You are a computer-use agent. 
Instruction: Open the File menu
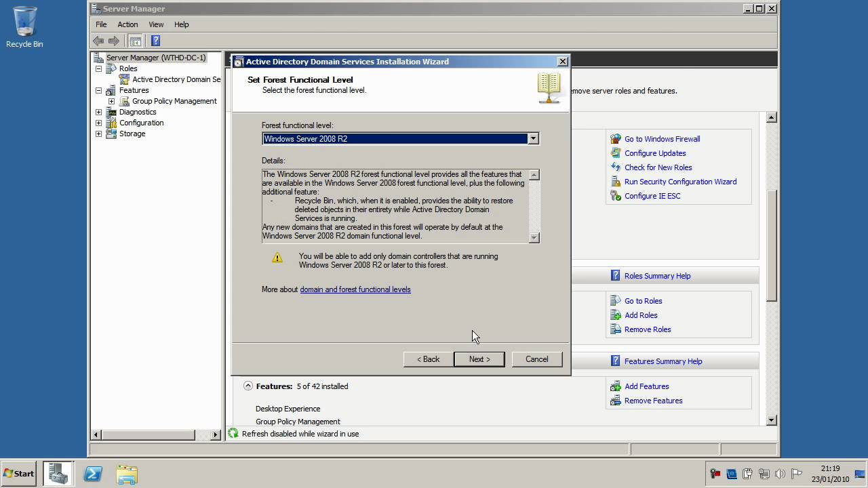[101, 24]
